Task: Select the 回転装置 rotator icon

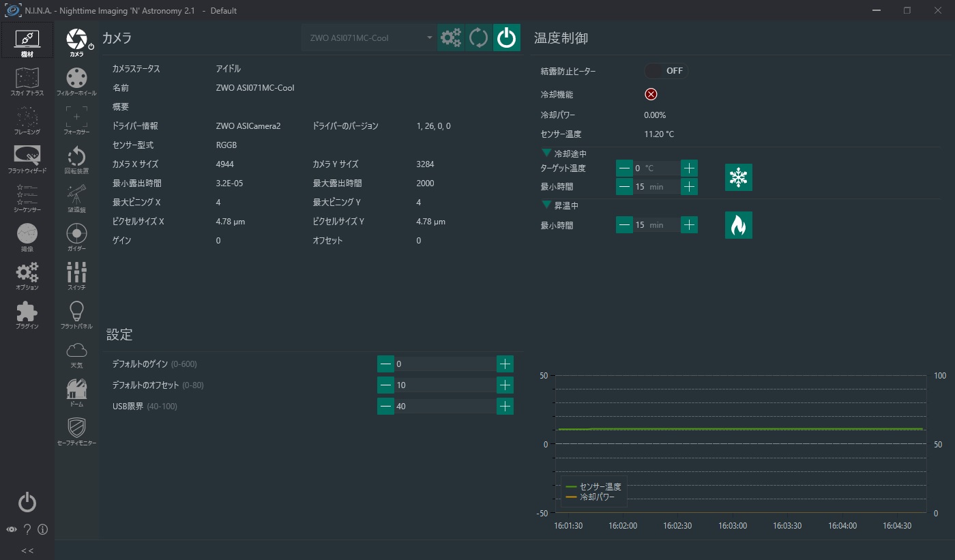Action: pos(76,158)
